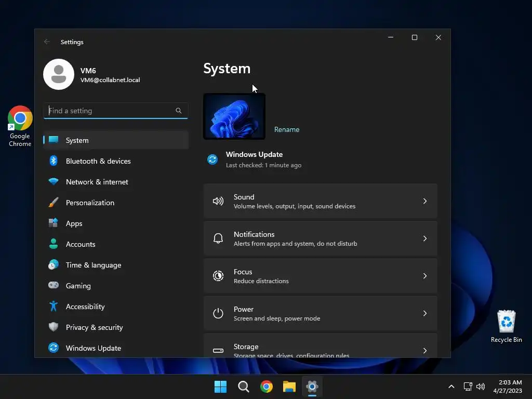Click the network icon in system tray
The height and width of the screenshot is (399, 532).
468,387
